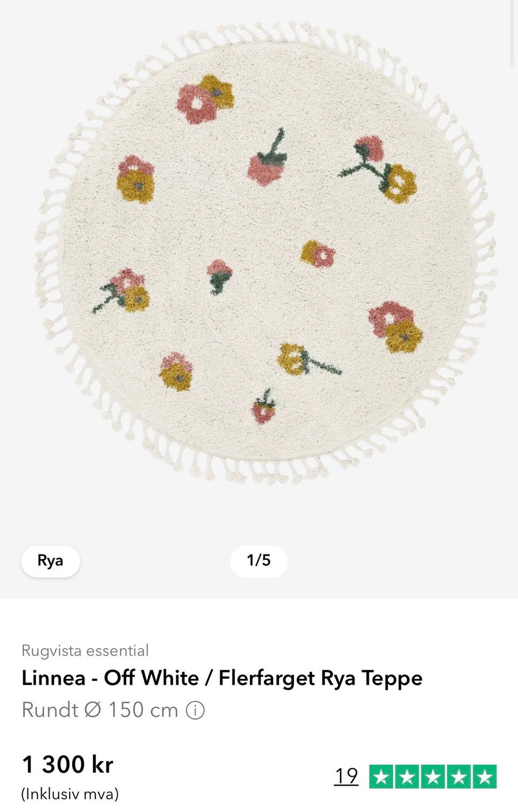Click the pink and yellow flowers at top of rug
The image size is (518, 812).
pyautogui.click(x=205, y=99)
